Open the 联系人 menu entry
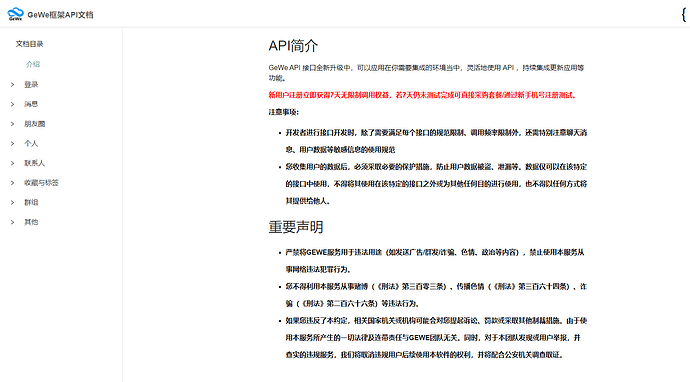This screenshot has height=382, width=690. (x=34, y=163)
